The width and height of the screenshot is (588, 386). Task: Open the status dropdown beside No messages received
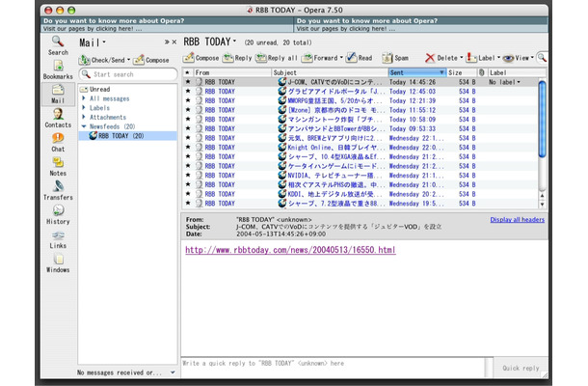(x=173, y=372)
